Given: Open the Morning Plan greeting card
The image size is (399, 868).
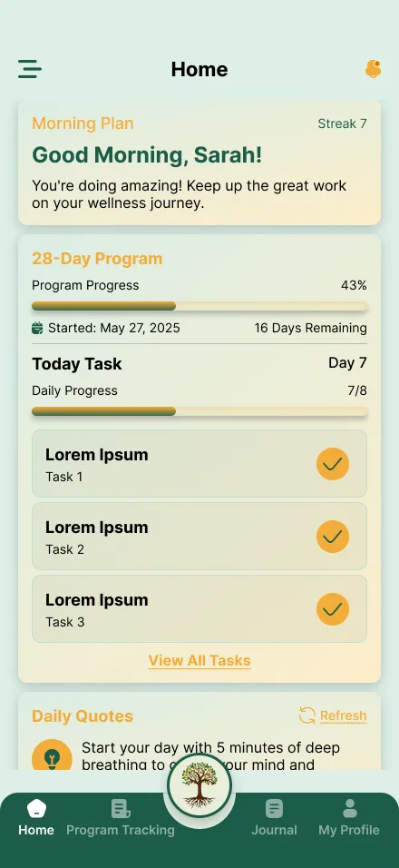Looking at the screenshot, I should click(199, 163).
